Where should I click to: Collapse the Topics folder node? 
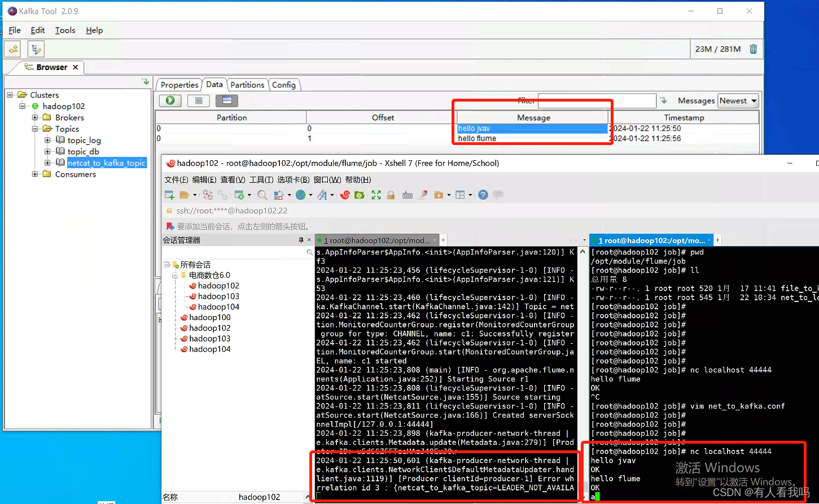(x=35, y=129)
